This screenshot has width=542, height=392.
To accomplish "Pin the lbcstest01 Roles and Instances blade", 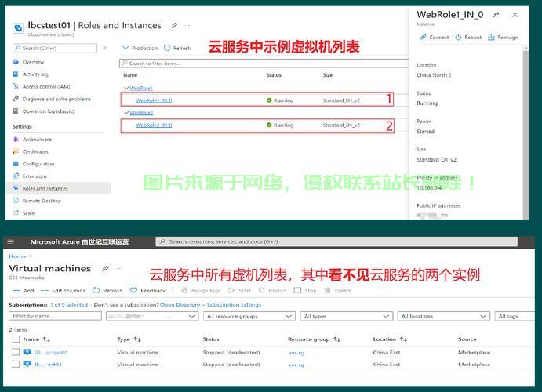I will [174, 25].
